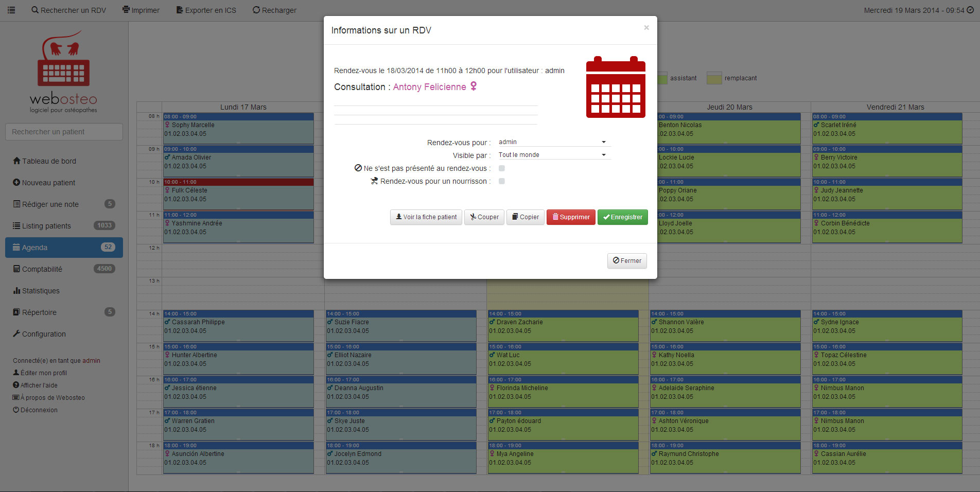Click the clock icon beside the date
This screenshot has height=492, width=980.
click(970, 10)
